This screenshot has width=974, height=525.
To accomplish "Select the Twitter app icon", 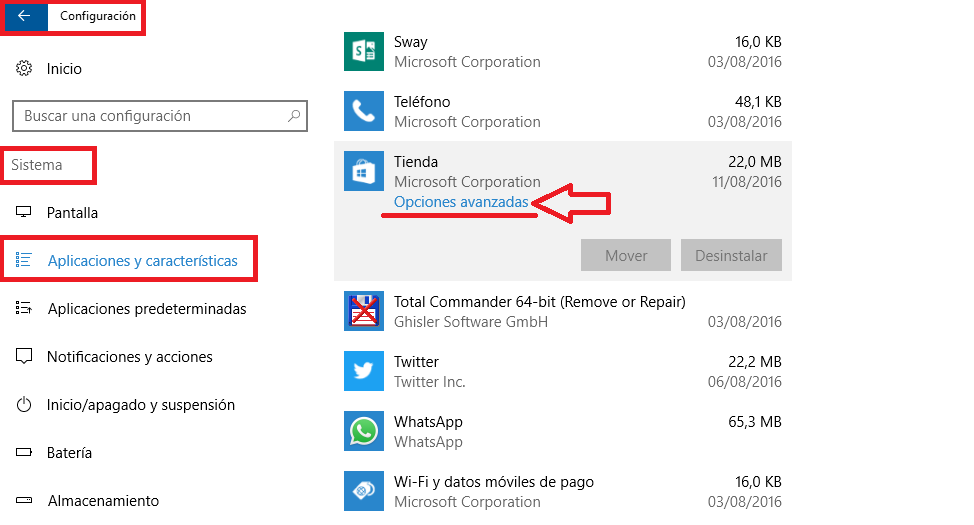I will click(364, 372).
